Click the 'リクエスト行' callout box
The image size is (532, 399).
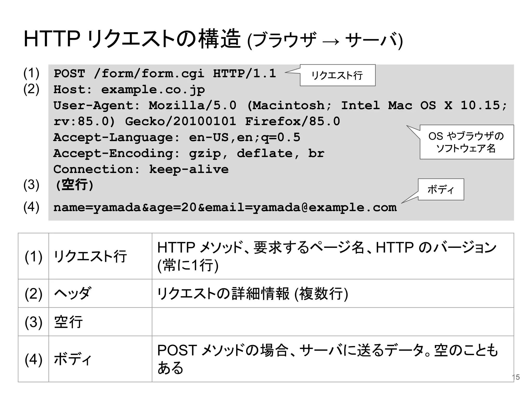pyautogui.click(x=337, y=75)
